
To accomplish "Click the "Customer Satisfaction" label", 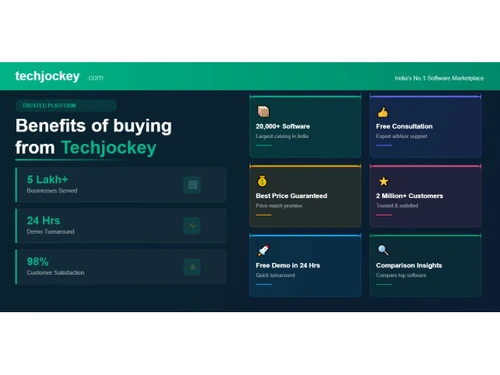I will click(x=56, y=273).
